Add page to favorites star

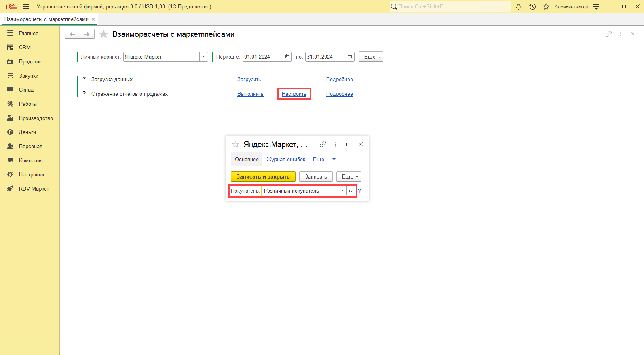click(x=104, y=34)
